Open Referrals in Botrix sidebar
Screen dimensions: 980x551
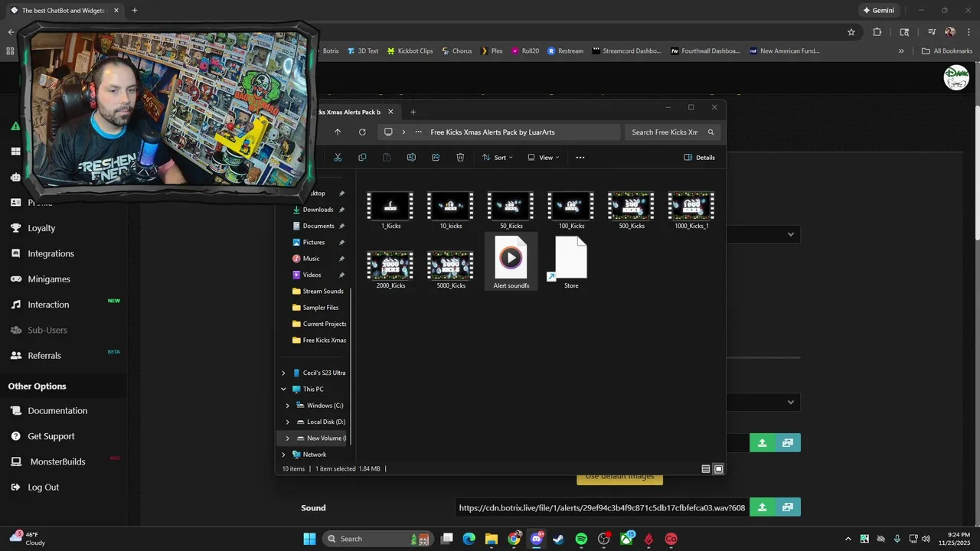point(44,355)
